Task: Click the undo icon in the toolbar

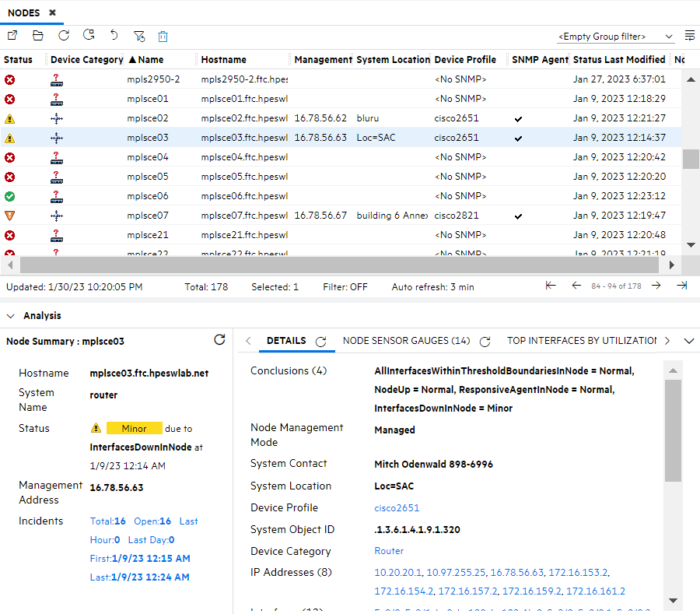Action: pyautogui.click(x=114, y=35)
